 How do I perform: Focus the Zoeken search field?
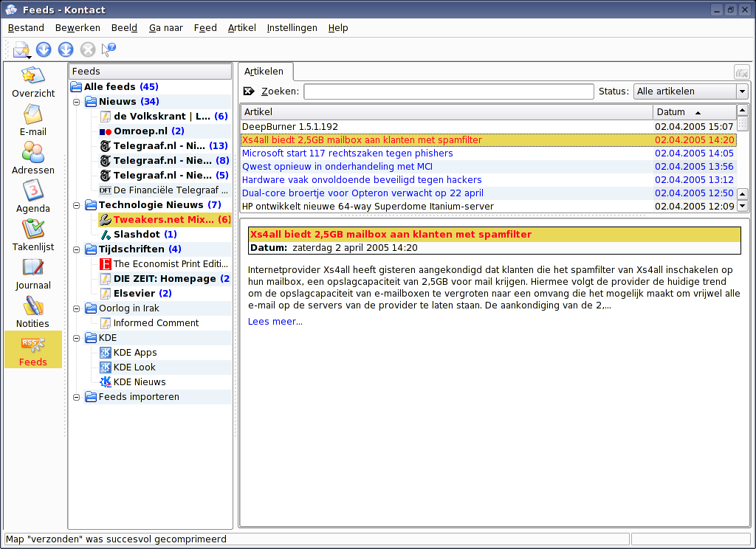448,91
